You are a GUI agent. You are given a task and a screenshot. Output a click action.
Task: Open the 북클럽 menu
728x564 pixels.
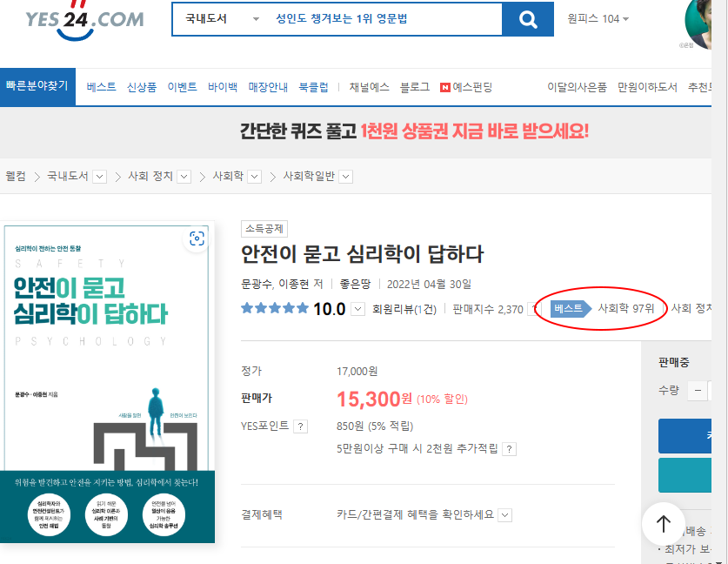tap(313, 87)
